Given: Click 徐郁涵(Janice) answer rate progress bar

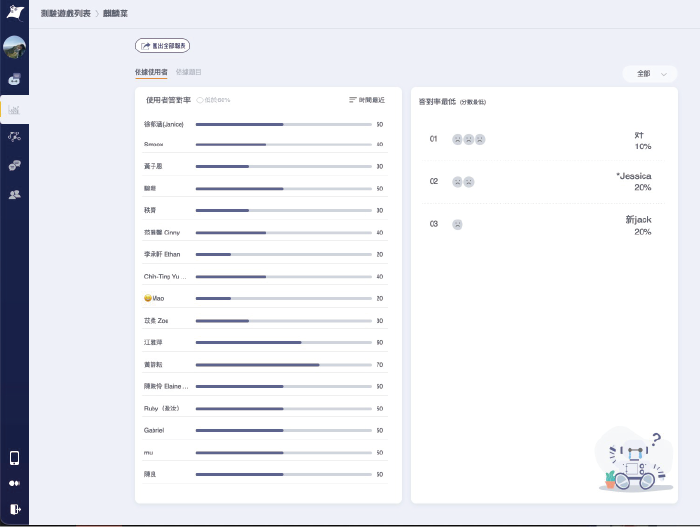Looking at the screenshot, I should tap(282, 125).
